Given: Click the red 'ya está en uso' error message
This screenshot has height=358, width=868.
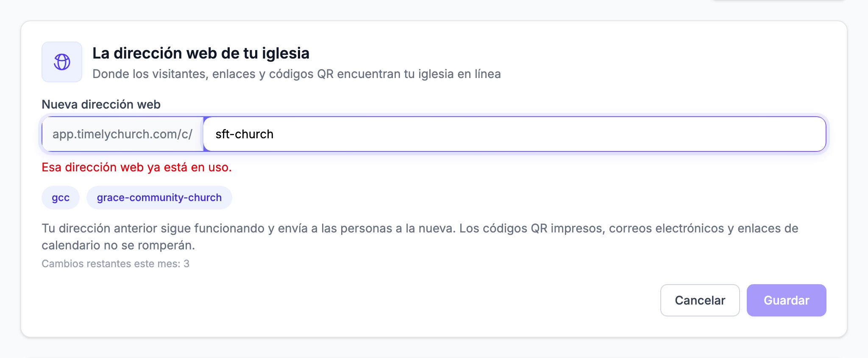Looking at the screenshot, I should pyautogui.click(x=136, y=167).
